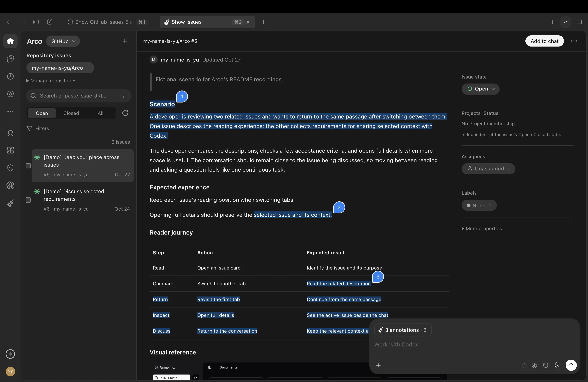Viewport: 588px width, 382px height.
Task: Open the apps grid icon in left rail
Action: click(x=10, y=150)
